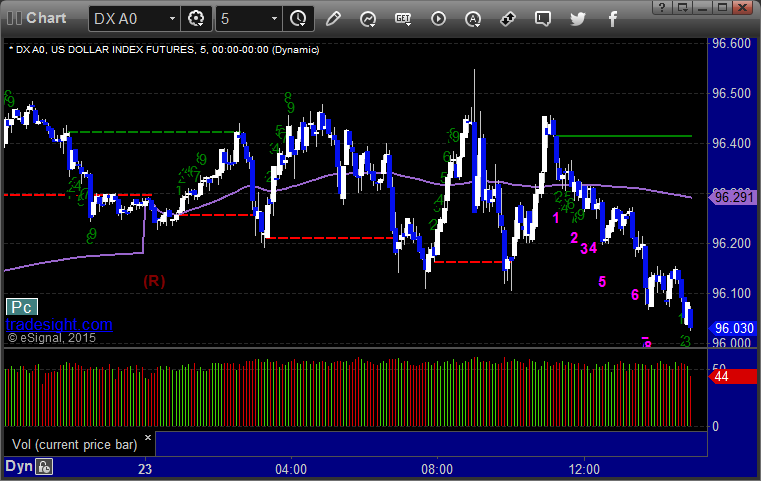761x481 pixels.
Task: Click the 96.500 price axis label
Action: [731, 93]
